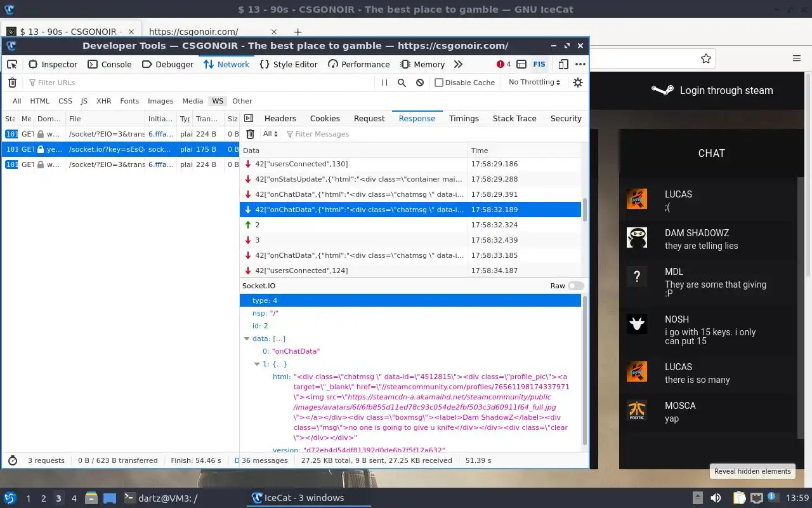Open taskbar application launcher icon
The image size is (812, 508).
click(10, 498)
